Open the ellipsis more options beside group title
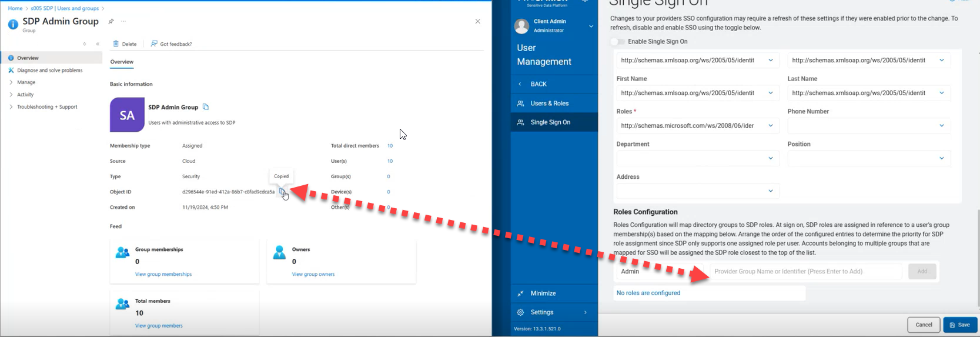The image size is (980, 337). coord(123,21)
